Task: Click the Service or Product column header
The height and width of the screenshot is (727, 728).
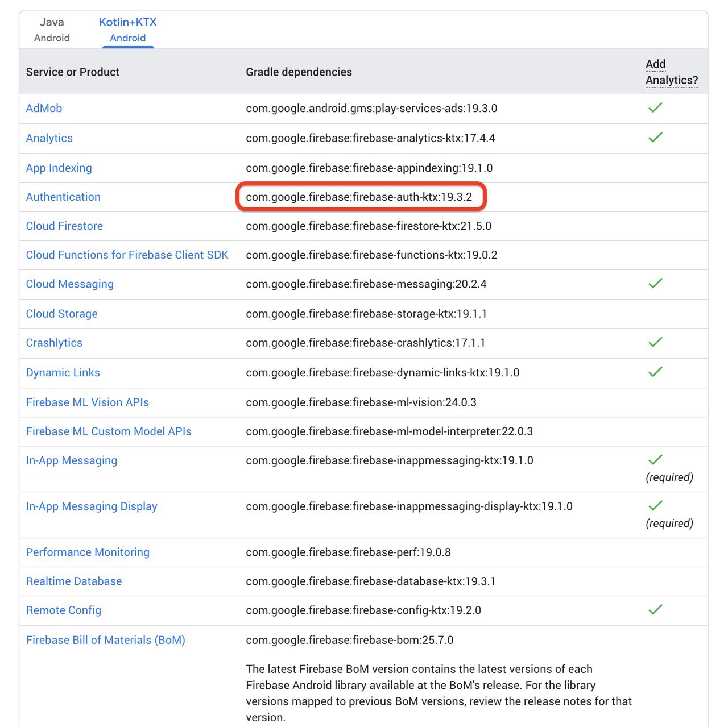Action: click(x=72, y=72)
